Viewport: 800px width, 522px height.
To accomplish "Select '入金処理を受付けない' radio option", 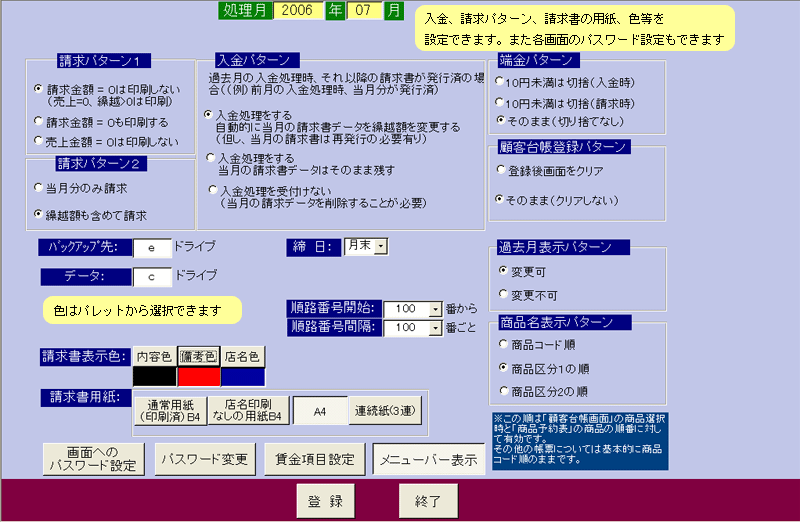I will click(x=213, y=190).
